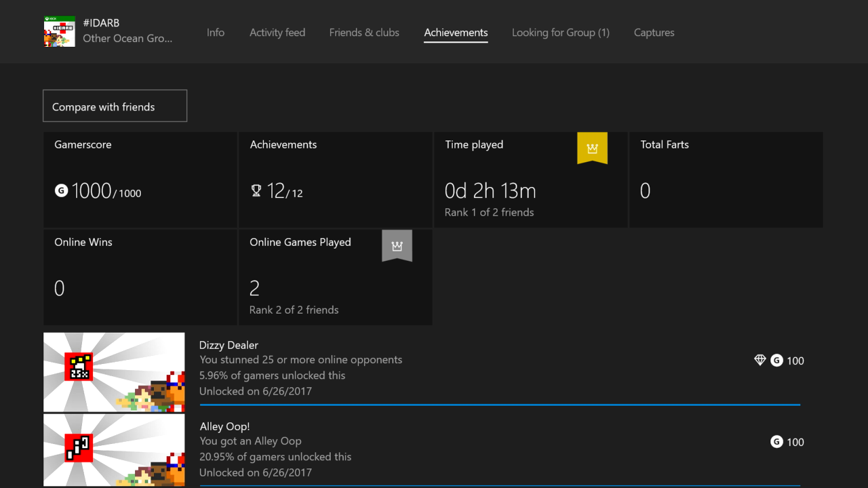Click the G icon in Dizzy Dealer row
This screenshot has width=868, height=488.
777,361
